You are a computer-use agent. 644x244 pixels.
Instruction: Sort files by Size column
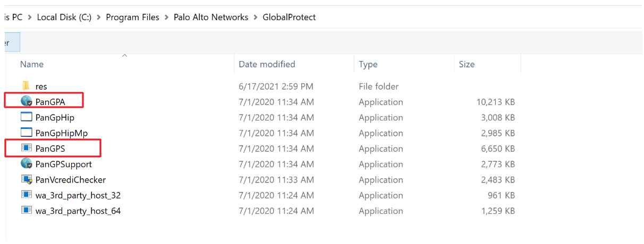pyautogui.click(x=467, y=64)
